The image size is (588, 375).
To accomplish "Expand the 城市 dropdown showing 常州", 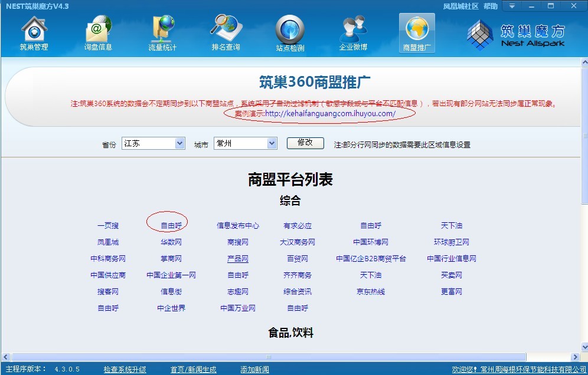I will 246,143.
